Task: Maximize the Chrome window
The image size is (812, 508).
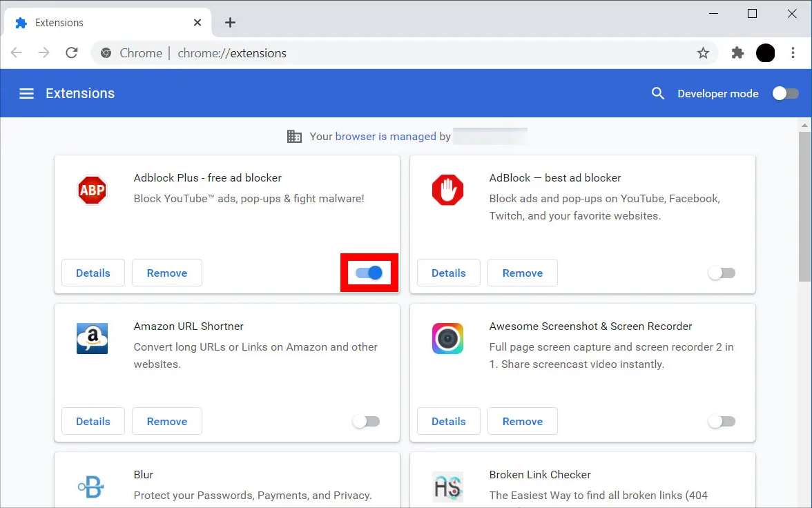Action: point(753,14)
